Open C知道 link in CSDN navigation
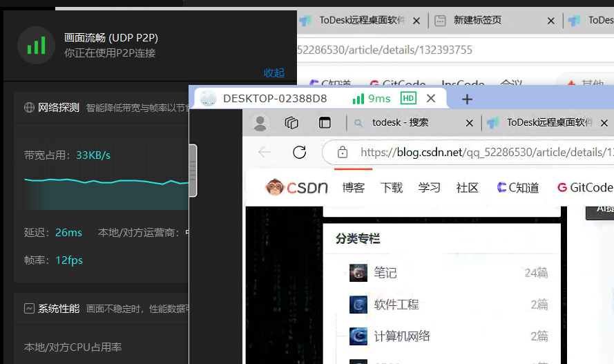Screen dimensions: 614x364 point(518,188)
